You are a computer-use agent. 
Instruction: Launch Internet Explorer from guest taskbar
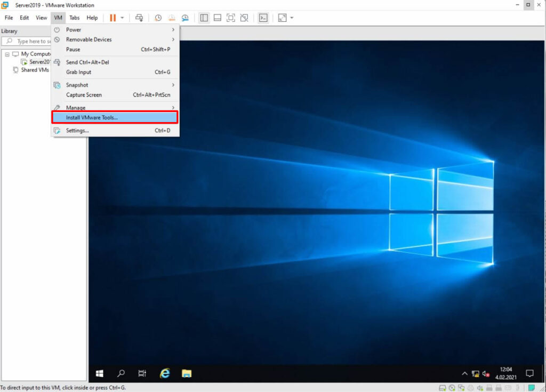pyautogui.click(x=165, y=373)
